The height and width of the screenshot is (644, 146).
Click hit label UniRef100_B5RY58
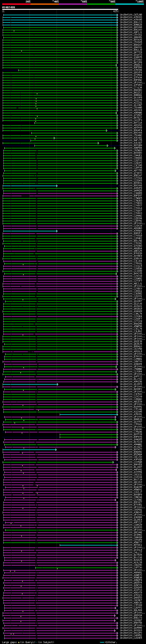coord(131,623)
